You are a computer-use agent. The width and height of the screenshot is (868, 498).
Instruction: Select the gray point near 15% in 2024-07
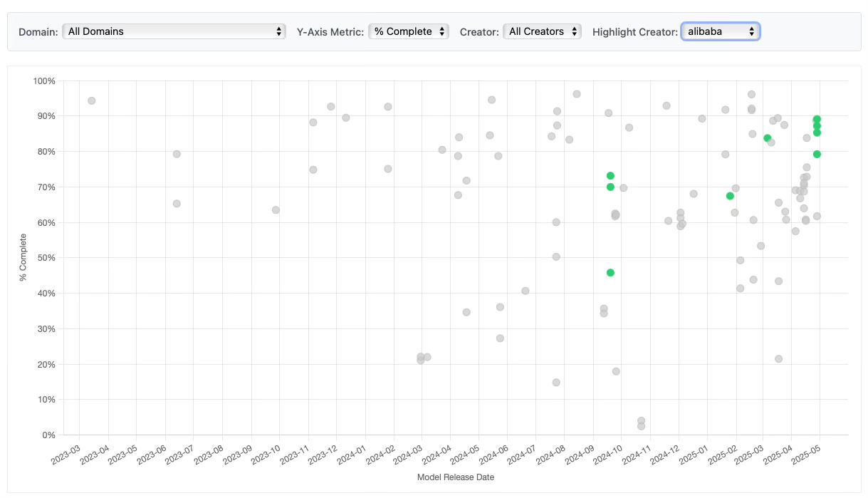pos(556,383)
